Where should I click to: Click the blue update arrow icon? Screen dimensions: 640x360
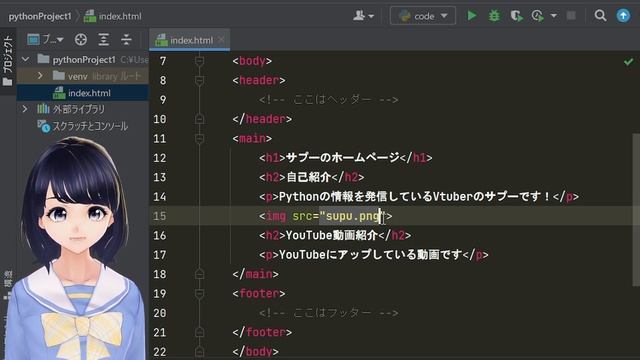click(x=623, y=16)
